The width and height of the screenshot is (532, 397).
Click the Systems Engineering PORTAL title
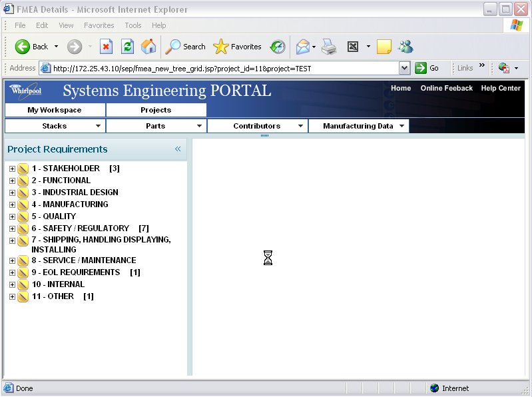(167, 91)
